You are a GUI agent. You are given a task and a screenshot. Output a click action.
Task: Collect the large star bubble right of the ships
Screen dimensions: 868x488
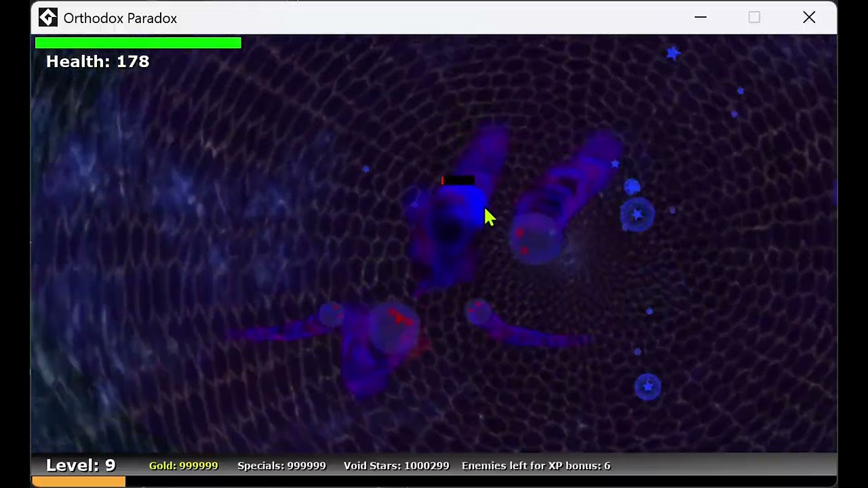637,215
